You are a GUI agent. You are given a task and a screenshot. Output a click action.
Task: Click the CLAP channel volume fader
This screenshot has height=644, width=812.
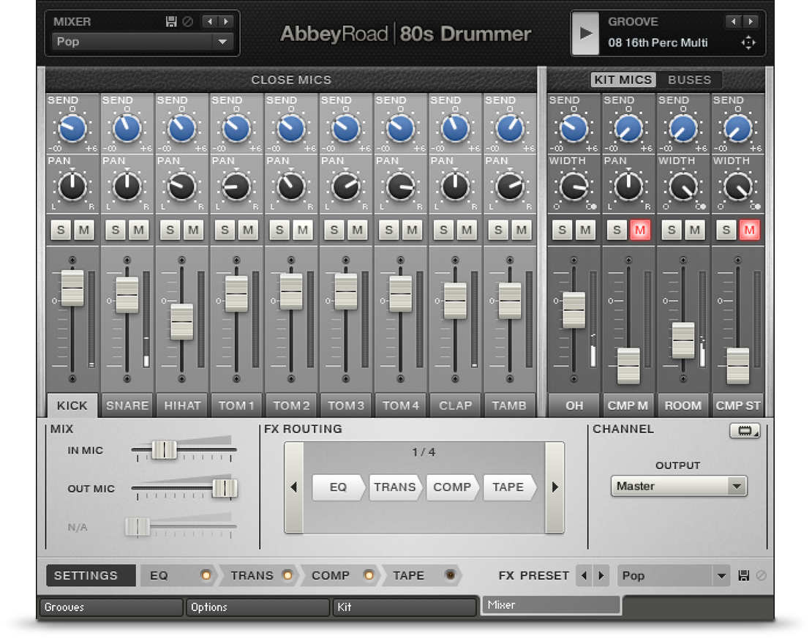[455, 301]
